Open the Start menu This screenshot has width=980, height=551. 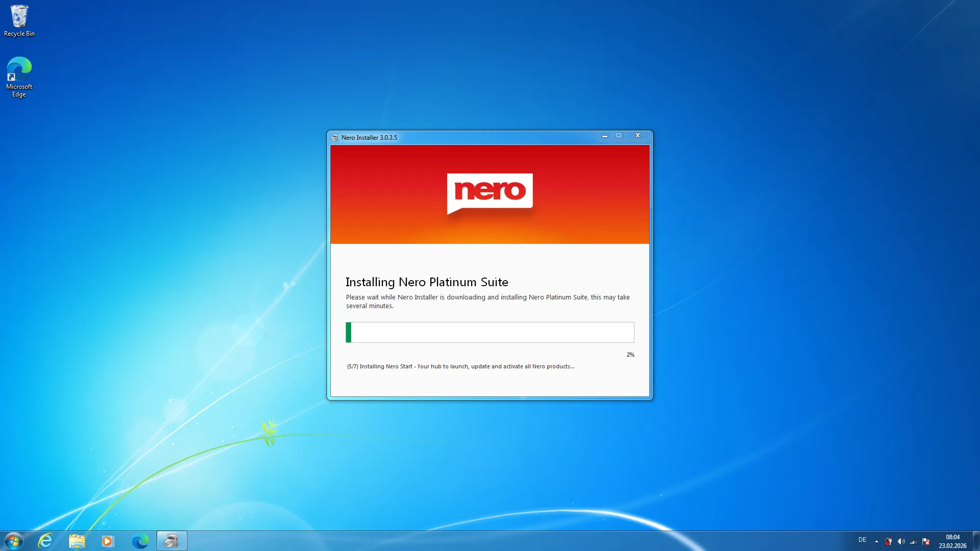click(x=13, y=540)
